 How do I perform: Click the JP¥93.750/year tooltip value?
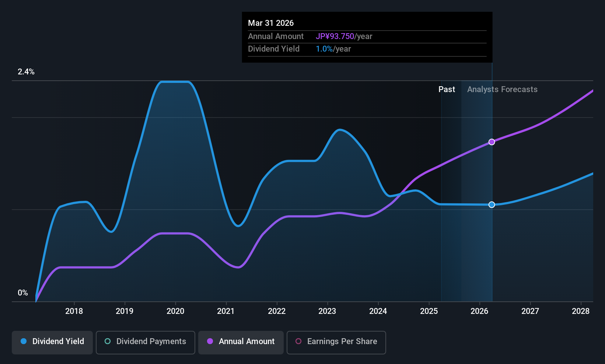pyautogui.click(x=344, y=36)
